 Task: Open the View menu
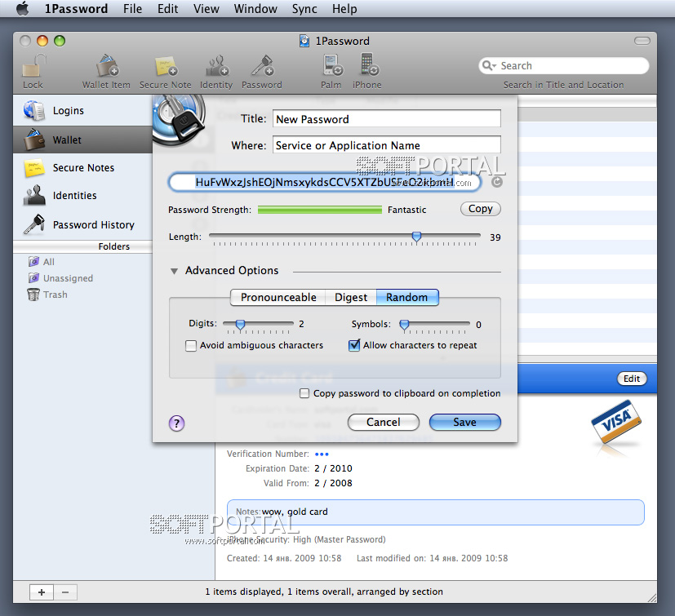tap(206, 9)
